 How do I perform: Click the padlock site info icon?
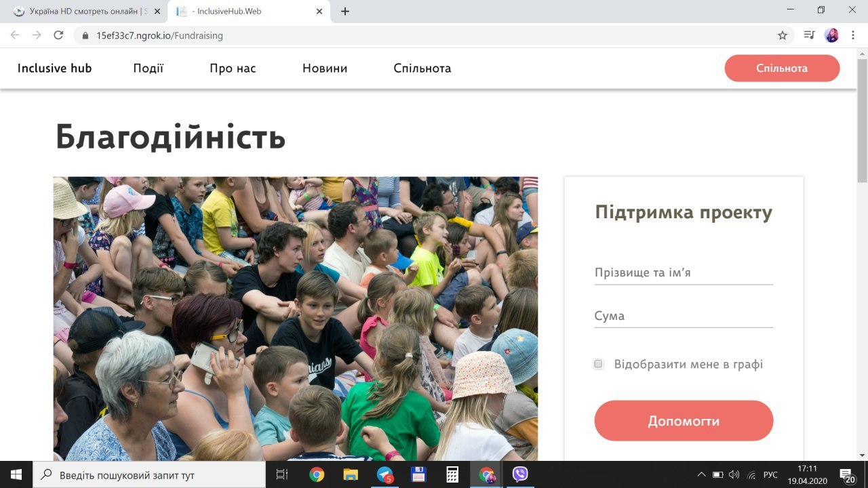pos(85,35)
